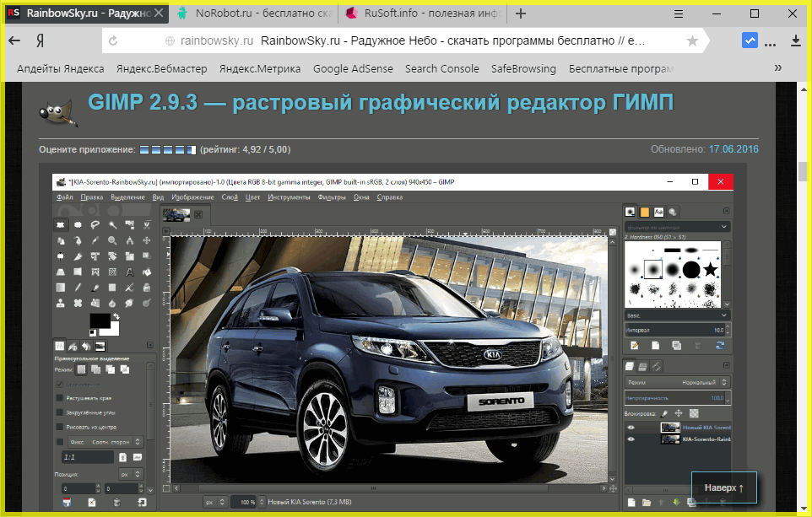Pick the Gradient blend tool
The height and width of the screenshot is (517, 812).
(x=61, y=288)
